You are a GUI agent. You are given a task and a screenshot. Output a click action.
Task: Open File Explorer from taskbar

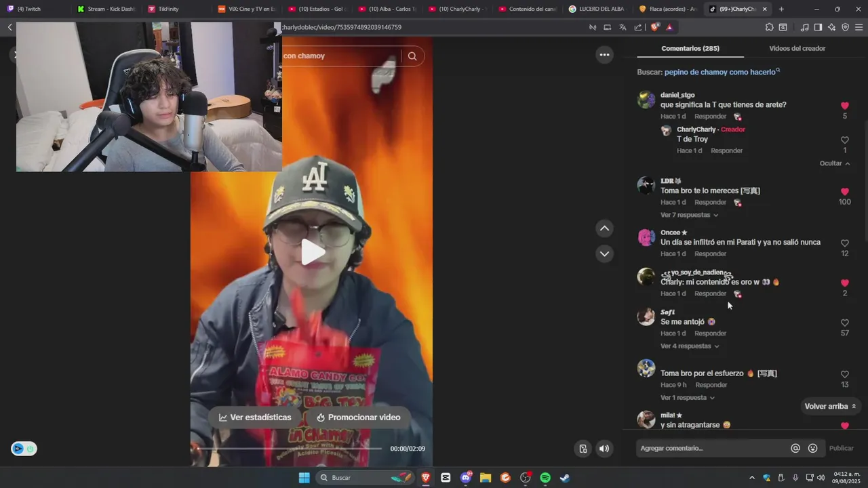tap(486, 478)
